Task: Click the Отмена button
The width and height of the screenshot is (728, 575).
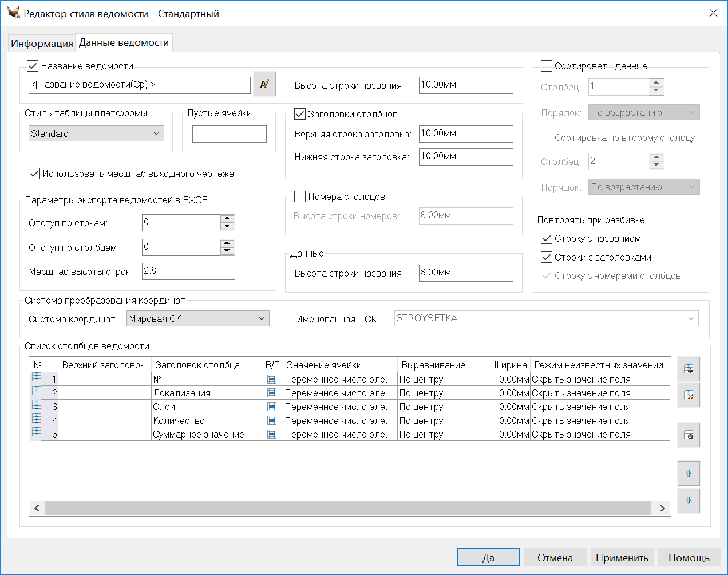Action: point(555,557)
